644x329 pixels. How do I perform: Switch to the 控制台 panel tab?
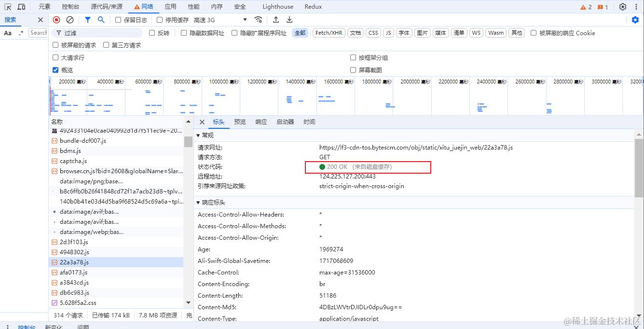pos(71,7)
